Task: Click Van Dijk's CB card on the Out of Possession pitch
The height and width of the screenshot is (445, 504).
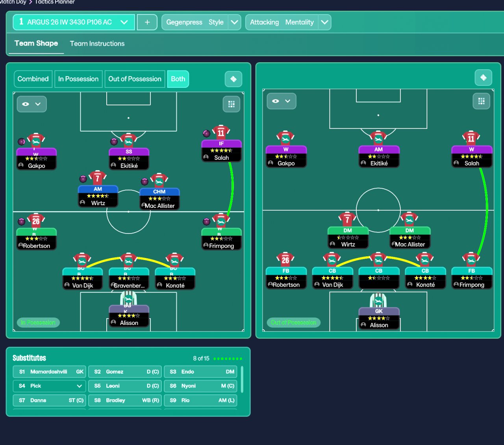Action: tap(332, 278)
